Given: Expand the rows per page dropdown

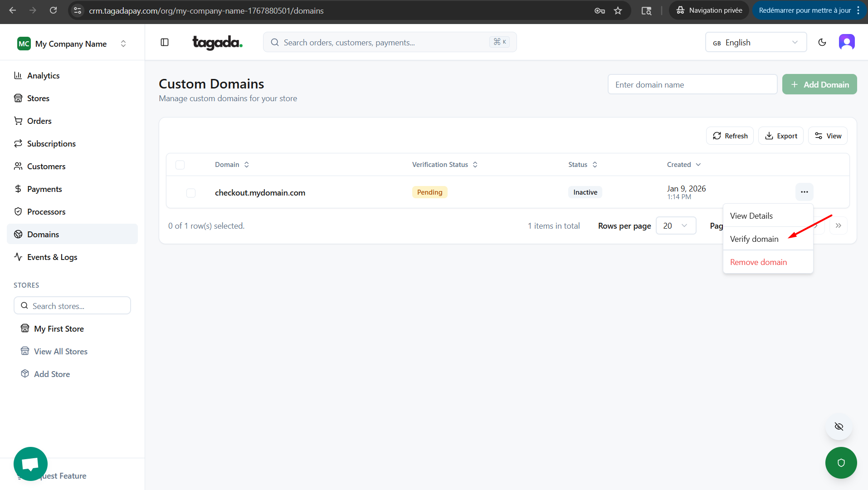Looking at the screenshot, I should pos(676,225).
